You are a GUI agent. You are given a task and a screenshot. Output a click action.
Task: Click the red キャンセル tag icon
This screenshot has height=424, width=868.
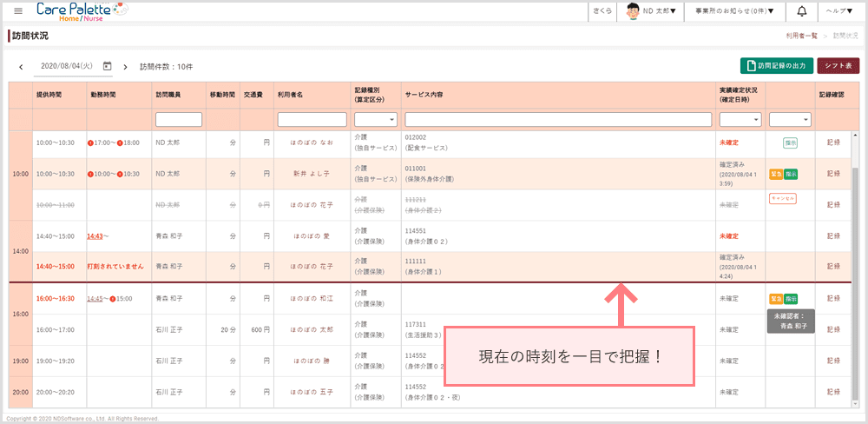click(782, 198)
